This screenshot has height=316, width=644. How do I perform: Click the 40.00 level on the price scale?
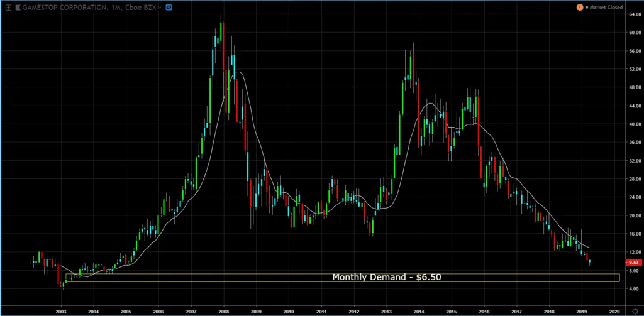(633, 124)
